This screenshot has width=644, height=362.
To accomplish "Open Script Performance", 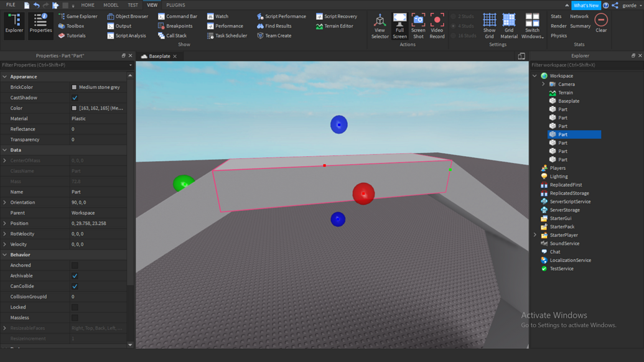I will [281, 16].
